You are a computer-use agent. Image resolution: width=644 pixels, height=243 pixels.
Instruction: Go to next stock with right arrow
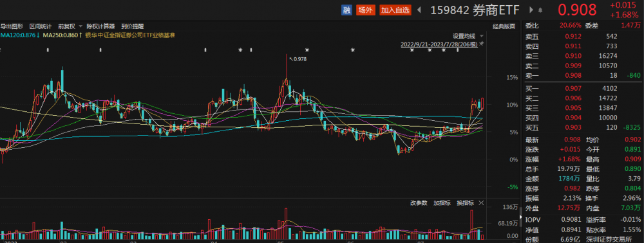point(531,10)
